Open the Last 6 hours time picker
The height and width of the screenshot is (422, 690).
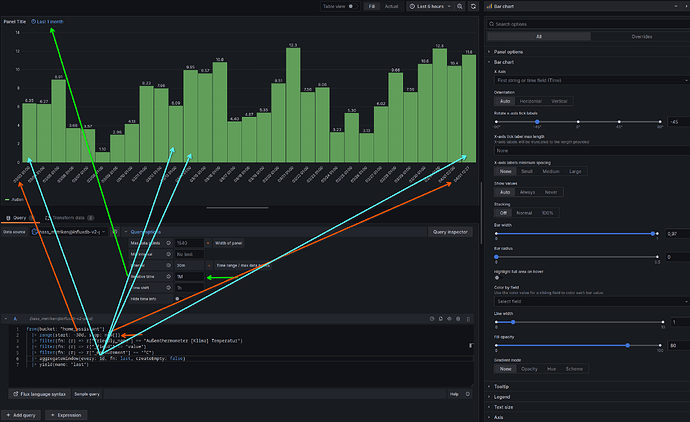click(432, 6)
